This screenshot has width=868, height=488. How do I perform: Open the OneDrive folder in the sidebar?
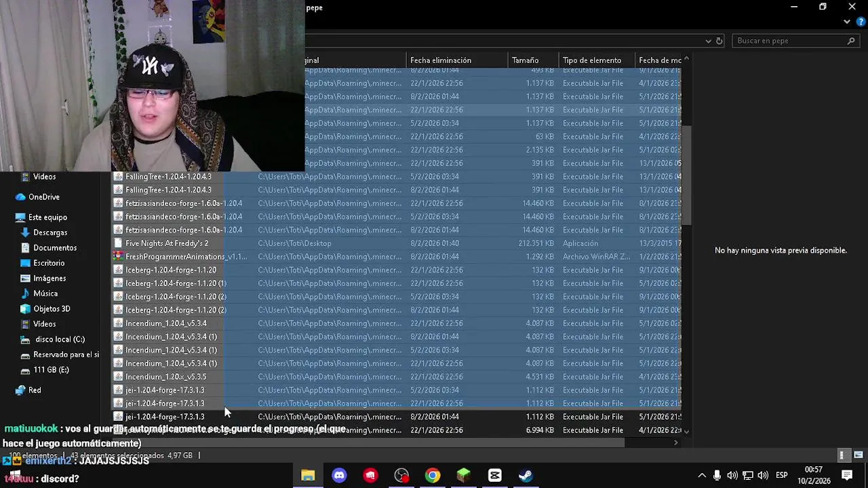point(44,197)
